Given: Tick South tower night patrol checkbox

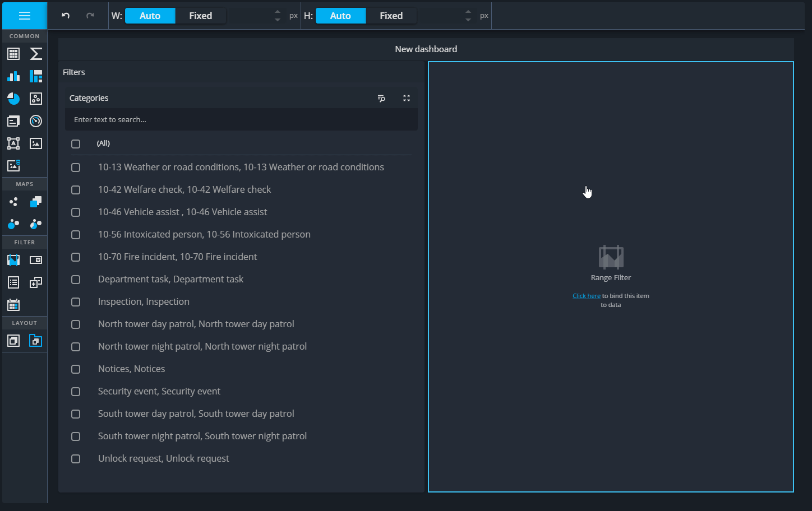Looking at the screenshot, I should coord(76,436).
